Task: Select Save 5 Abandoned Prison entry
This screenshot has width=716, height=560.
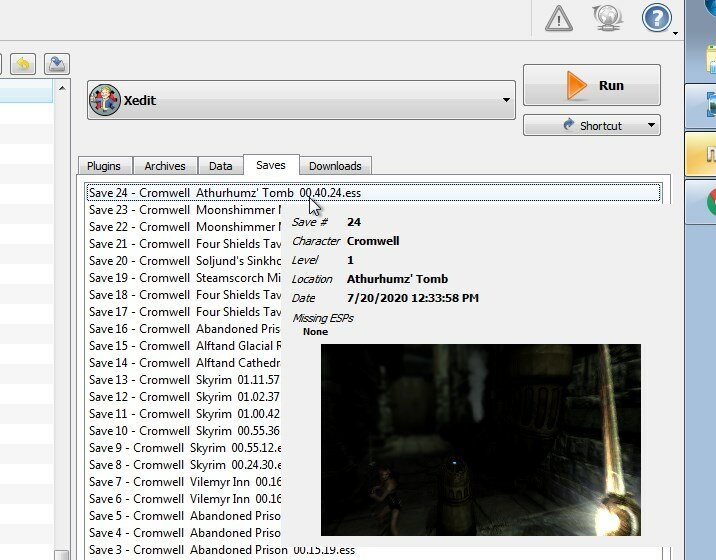Action: (x=184, y=515)
